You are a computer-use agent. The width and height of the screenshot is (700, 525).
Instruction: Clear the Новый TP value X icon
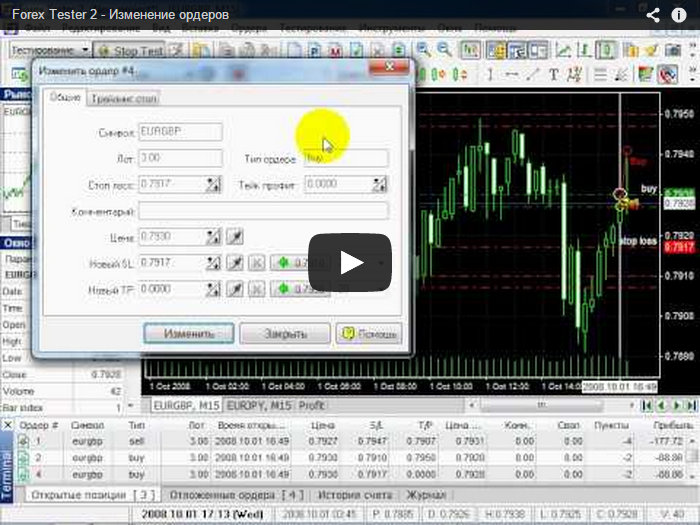click(257, 290)
